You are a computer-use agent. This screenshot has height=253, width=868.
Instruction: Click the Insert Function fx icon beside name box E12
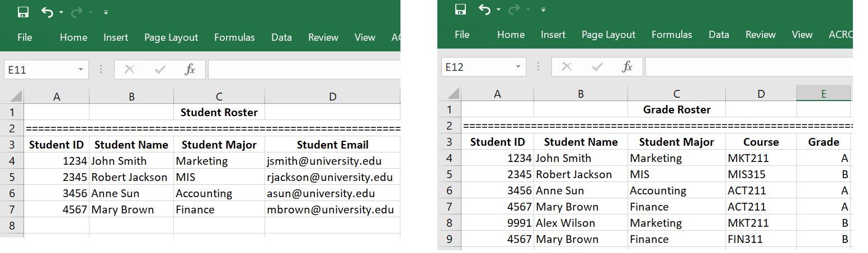(628, 67)
